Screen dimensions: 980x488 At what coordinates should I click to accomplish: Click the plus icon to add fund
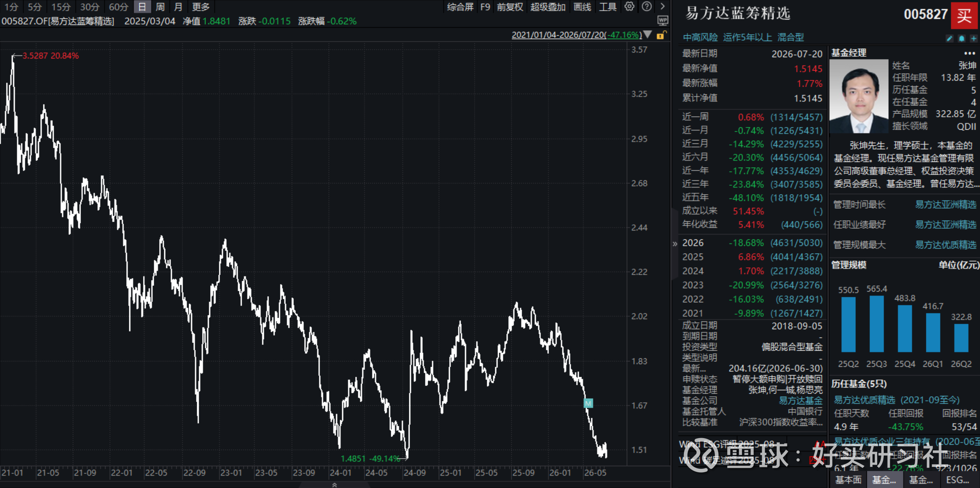[973, 38]
